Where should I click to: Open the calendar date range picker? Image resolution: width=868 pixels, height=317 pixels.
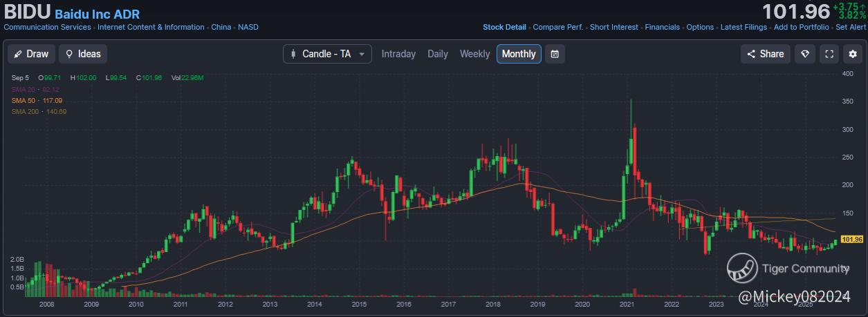tap(555, 54)
